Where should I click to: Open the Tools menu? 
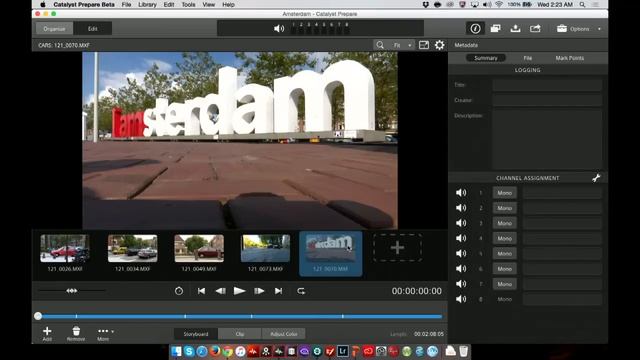point(188,4)
